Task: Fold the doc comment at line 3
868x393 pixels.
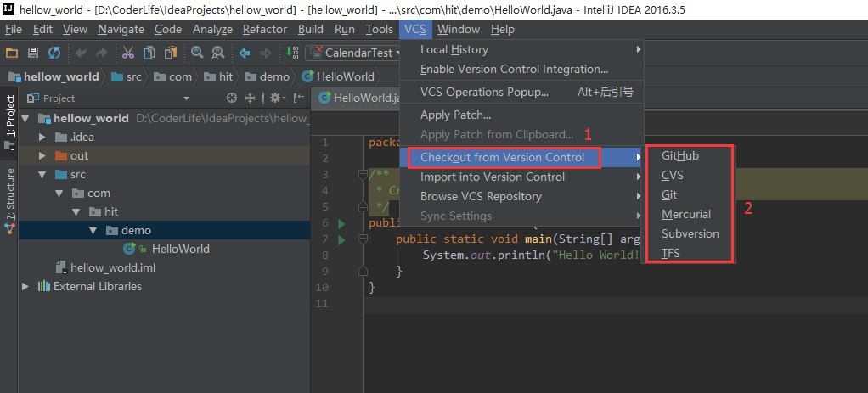Action: pyautogui.click(x=364, y=174)
